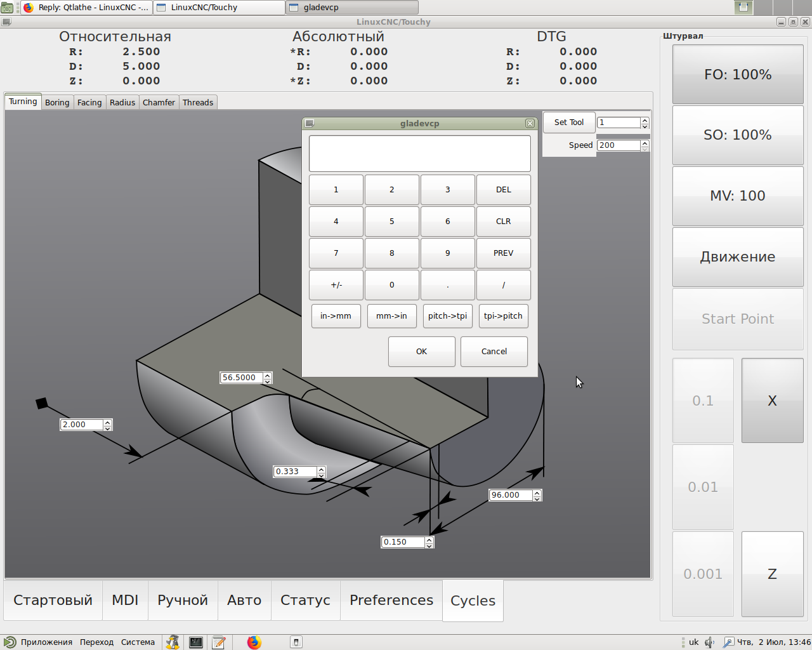Switch to Firefox Reply: Qtlathe window in taskbar
Image resolution: width=812 pixels, height=650 pixels.
[87, 8]
